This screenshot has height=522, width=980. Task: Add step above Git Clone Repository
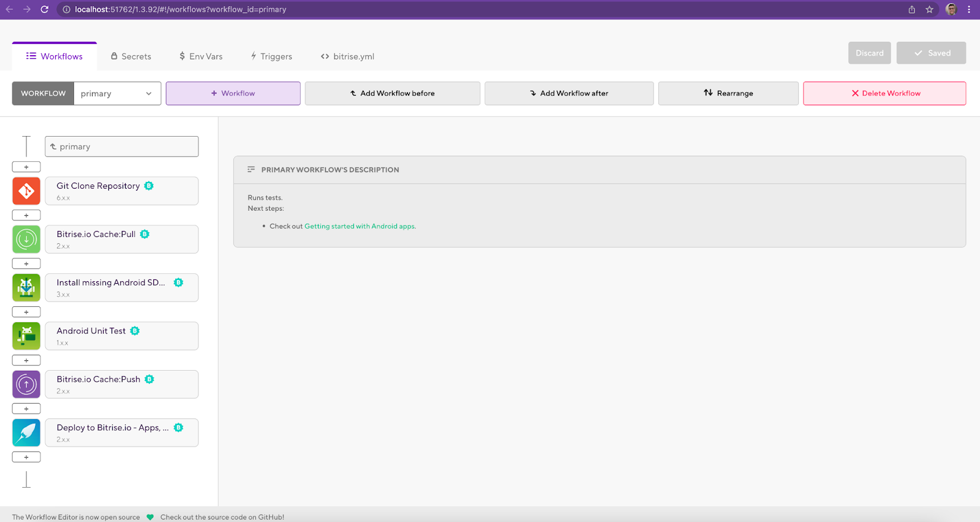click(x=26, y=167)
